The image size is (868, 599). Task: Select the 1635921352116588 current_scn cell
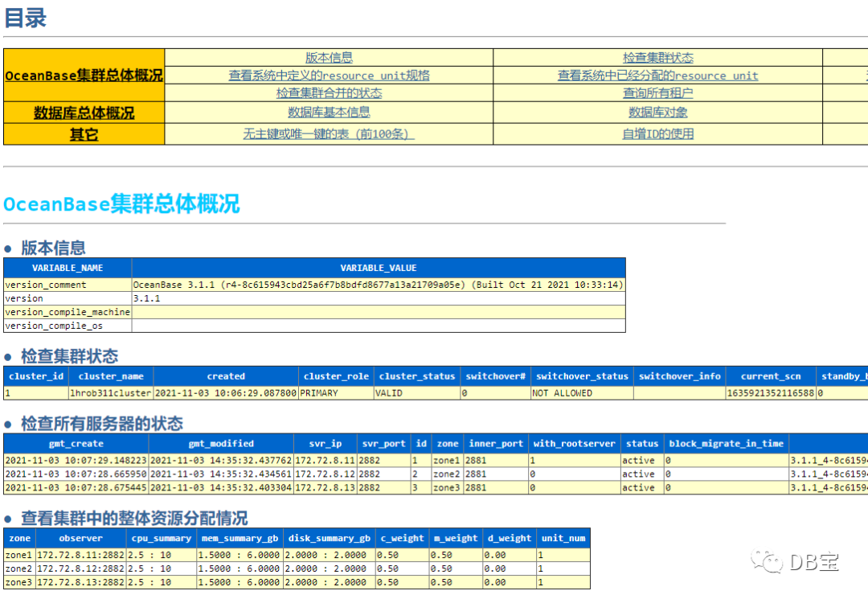pos(771,393)
